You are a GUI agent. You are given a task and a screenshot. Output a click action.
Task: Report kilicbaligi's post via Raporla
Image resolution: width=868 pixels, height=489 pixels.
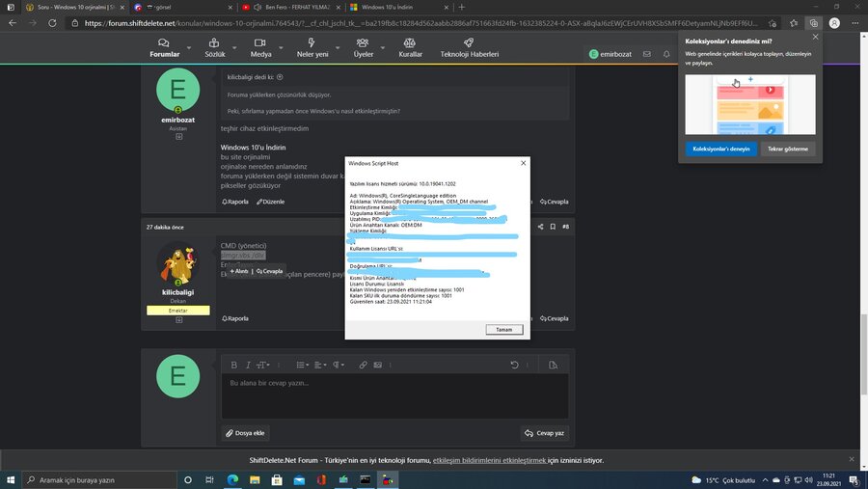235,318
